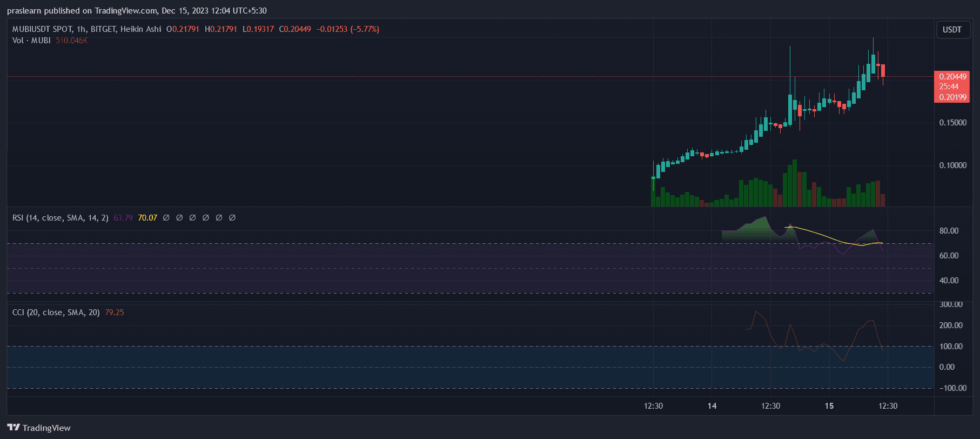Click the yellow RSI SMA value 70.07
The image size is (980, 439).
coord(147,218)
